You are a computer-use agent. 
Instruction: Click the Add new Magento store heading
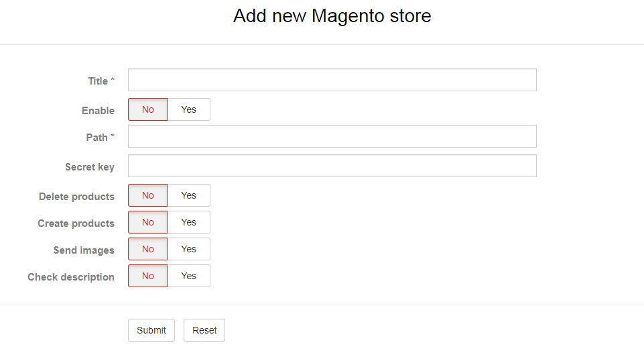point(332,16)
